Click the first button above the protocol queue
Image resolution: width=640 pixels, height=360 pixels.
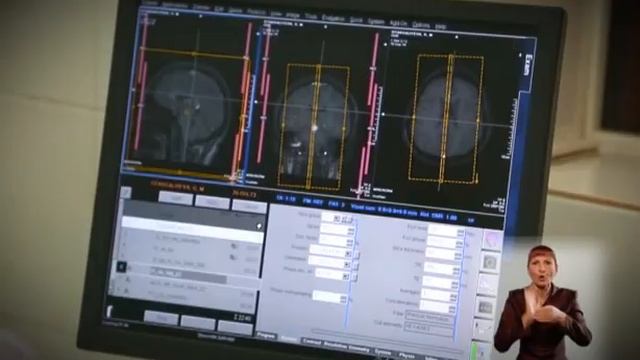click(176, 198)
